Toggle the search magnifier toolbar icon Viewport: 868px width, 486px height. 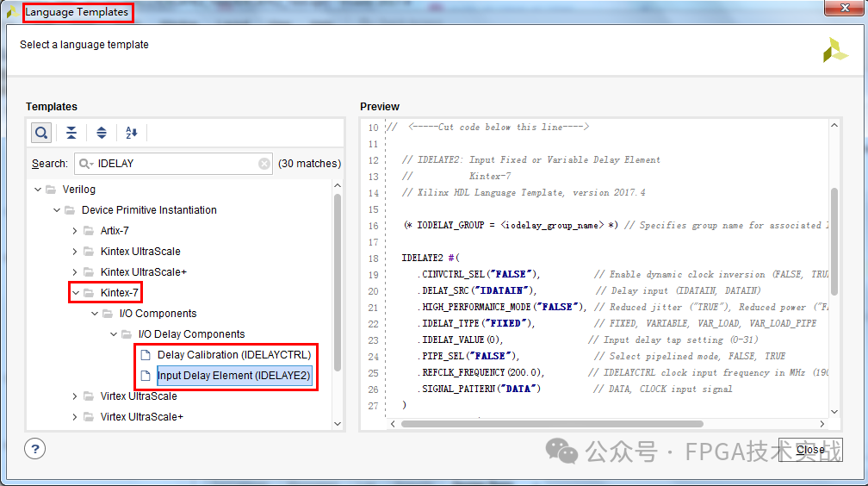[x=41, y=133]
